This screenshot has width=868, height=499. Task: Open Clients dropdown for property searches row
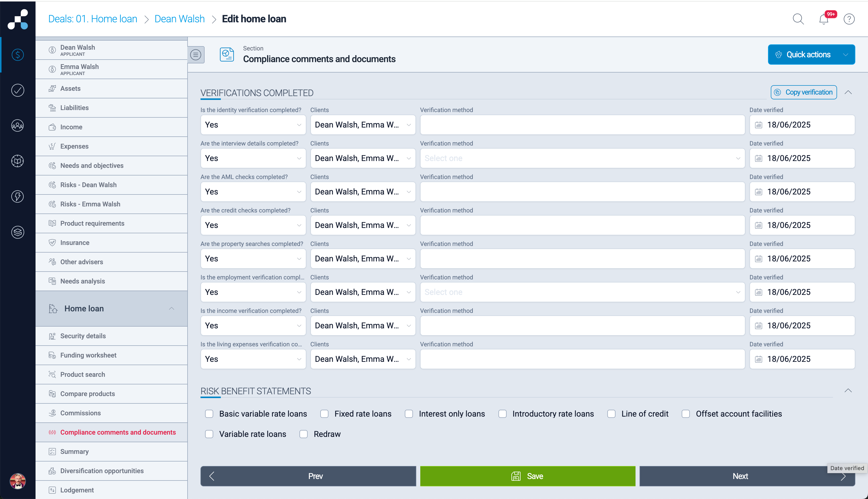point(363,259)
